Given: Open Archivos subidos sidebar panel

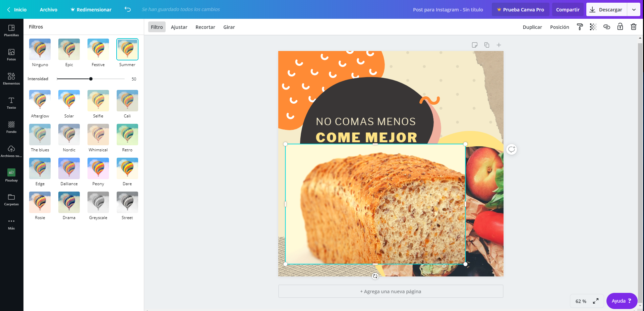Looking at the screenshot, I should (x=11, y=151).
